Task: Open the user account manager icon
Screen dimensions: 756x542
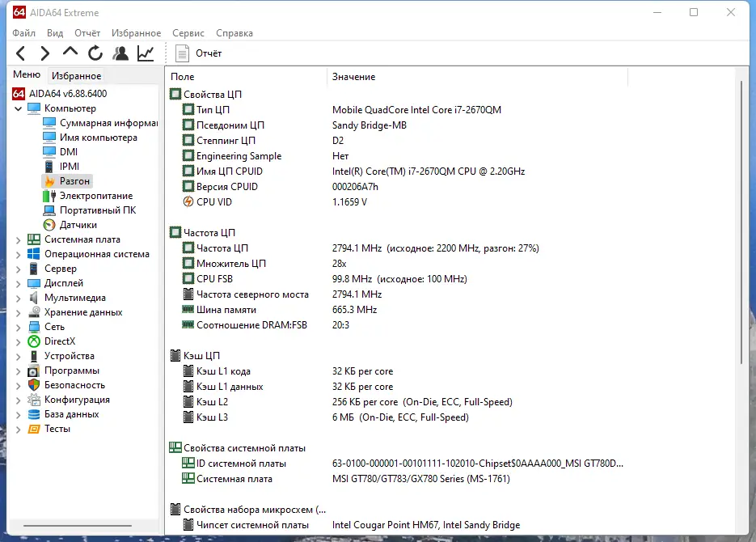Action: coord(120,53)
